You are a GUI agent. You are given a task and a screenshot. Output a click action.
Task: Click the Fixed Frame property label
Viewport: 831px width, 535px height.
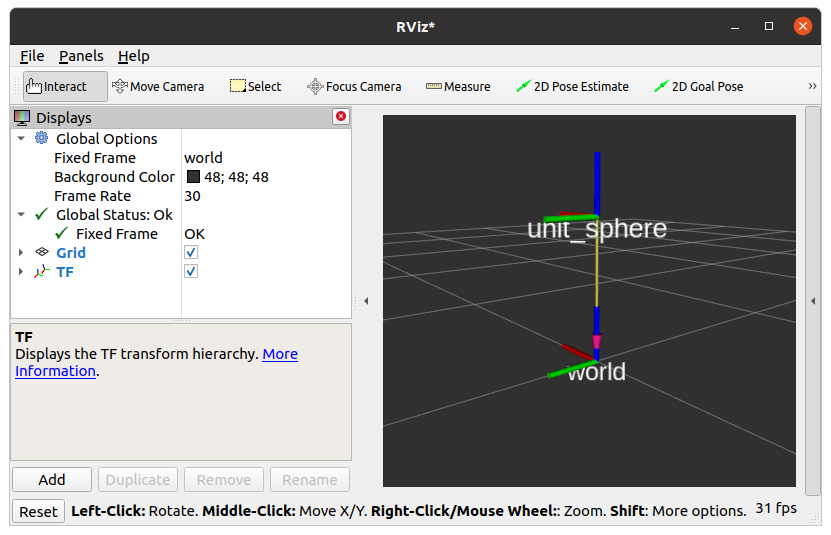(95, 157)
